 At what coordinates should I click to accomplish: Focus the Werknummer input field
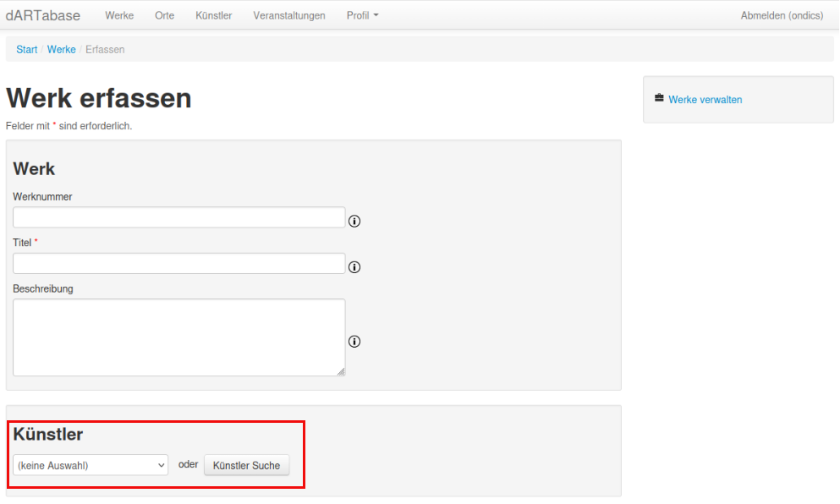click(x=178, y=217)
